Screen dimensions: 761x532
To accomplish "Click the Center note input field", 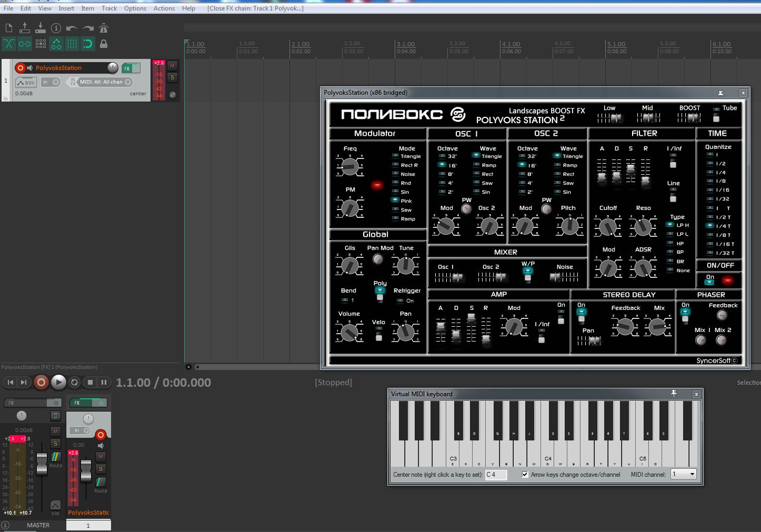I will click(496, 474).
